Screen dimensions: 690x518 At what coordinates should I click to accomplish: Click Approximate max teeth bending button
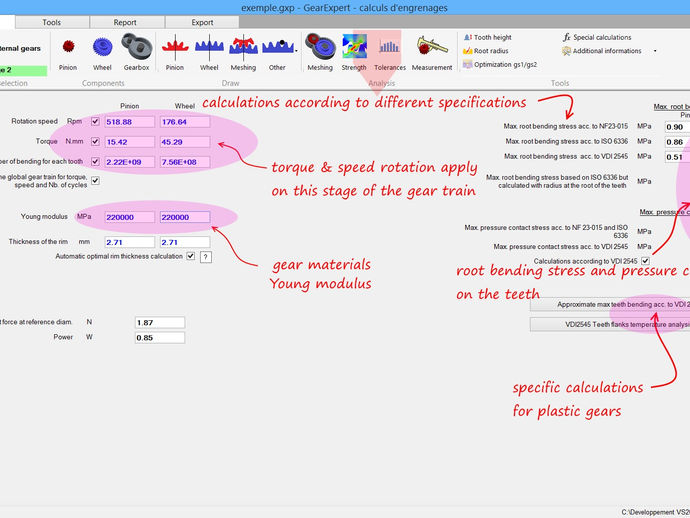610,305
